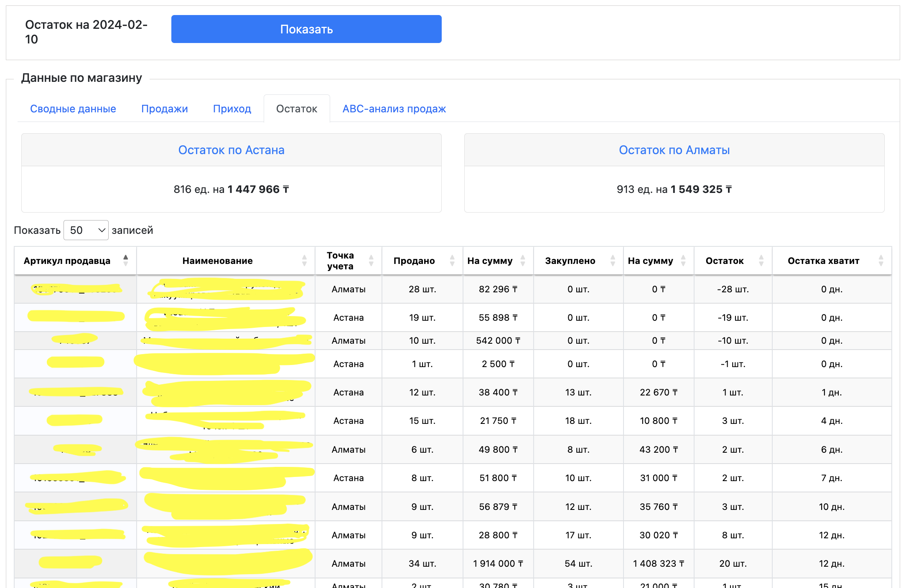Click the 82 296 ₸ sold sum cell

pyautogui.click(x=498, y=289)
